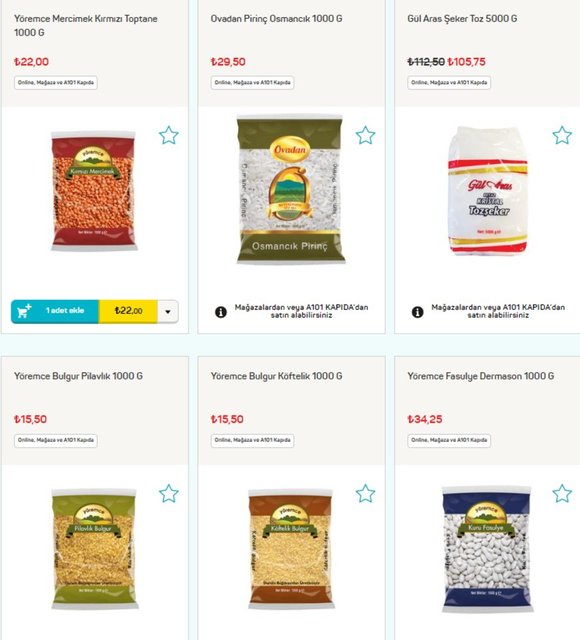
Task: Click the Osmancık Pirinç package image
Action: (x=291, y=190)
